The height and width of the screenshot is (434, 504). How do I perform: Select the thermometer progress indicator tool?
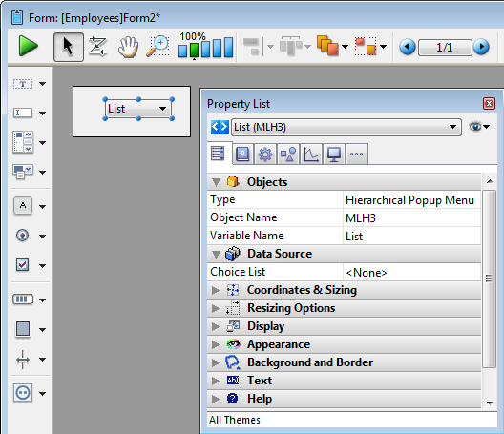click(x=23, y=300)
